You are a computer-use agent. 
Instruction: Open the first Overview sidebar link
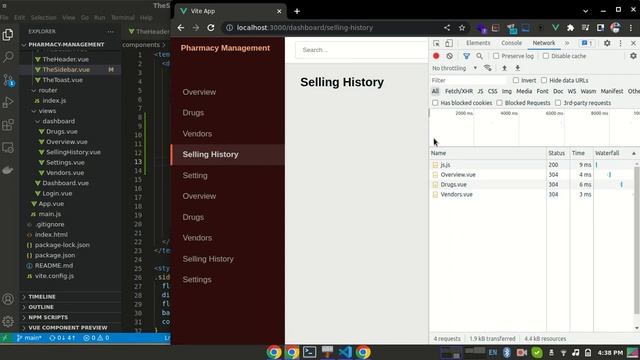point(199,92)
